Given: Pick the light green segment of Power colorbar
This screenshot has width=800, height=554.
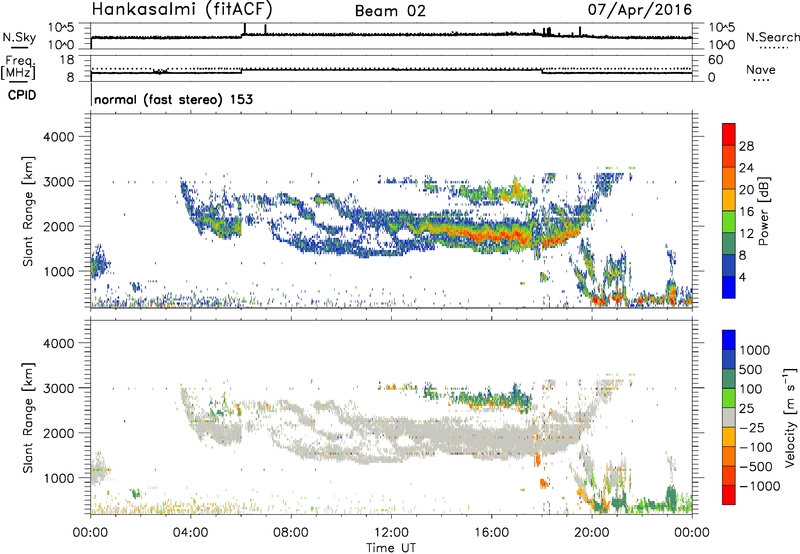Looking at the screenshot, I should pos(729,222).
